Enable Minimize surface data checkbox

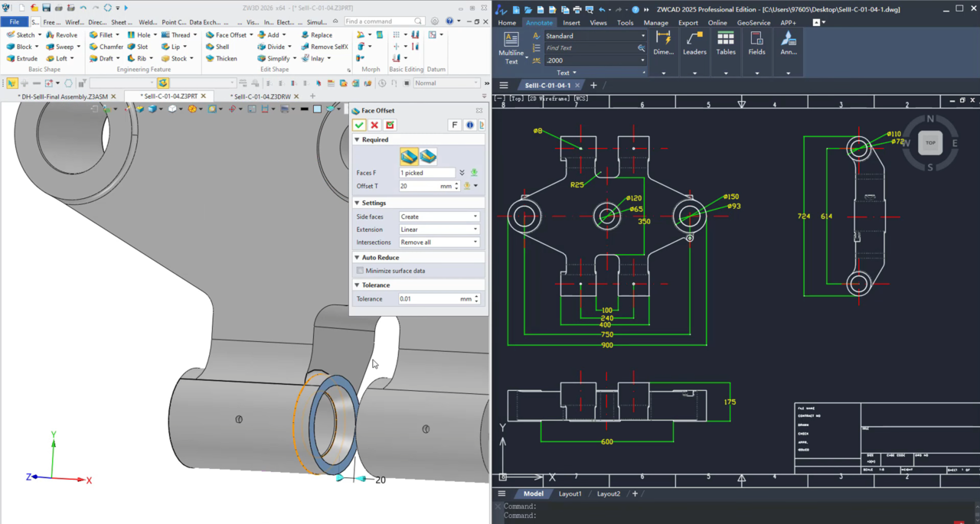360,271
